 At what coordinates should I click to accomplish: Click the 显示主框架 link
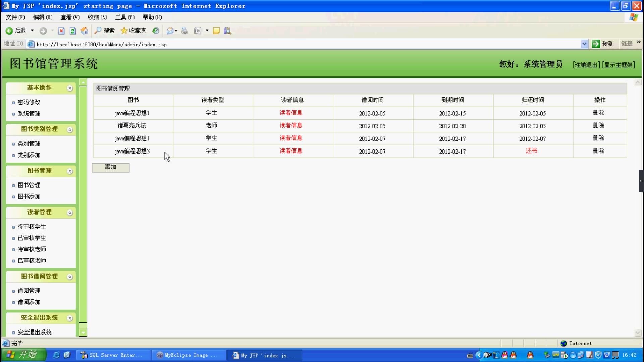619,65
